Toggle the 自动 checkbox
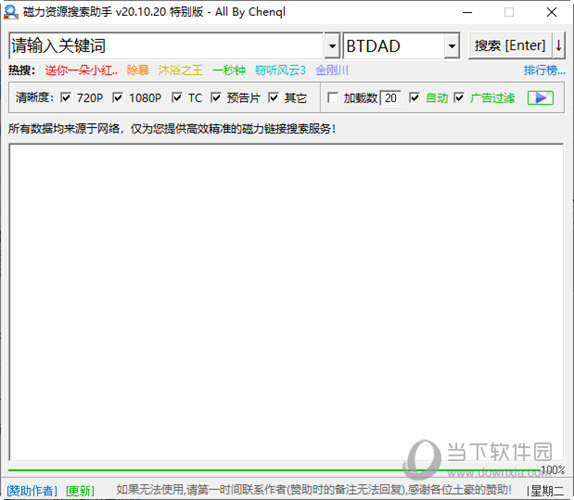The image size is (574, 500). pos(414,98)
